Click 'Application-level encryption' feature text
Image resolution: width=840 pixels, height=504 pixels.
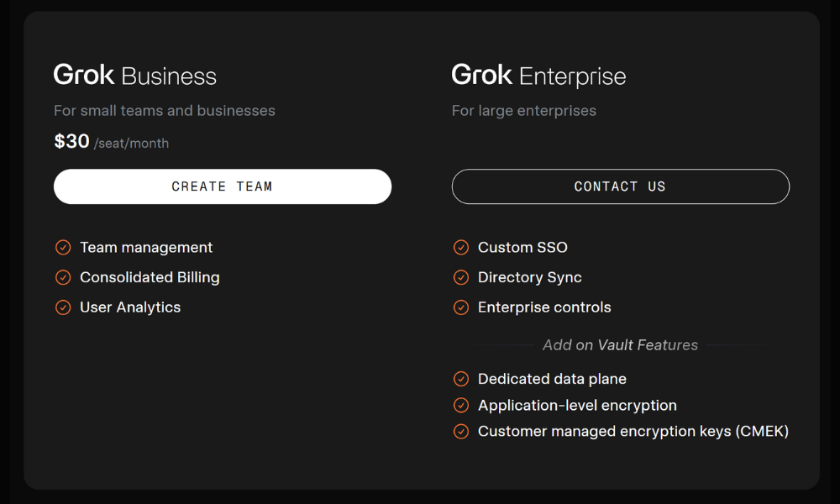(x=578, y=406)
